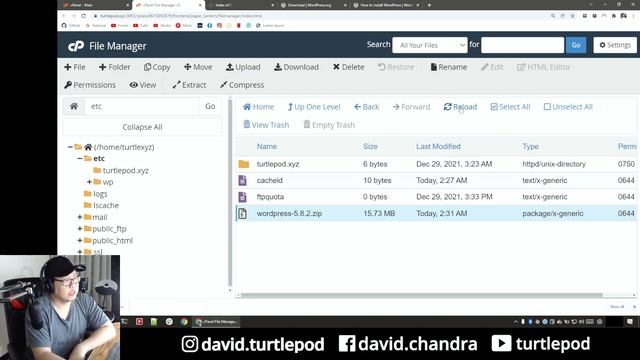
Task: Bookmark page with star icon
Action: pyautogui.click(x=573, y=16)
